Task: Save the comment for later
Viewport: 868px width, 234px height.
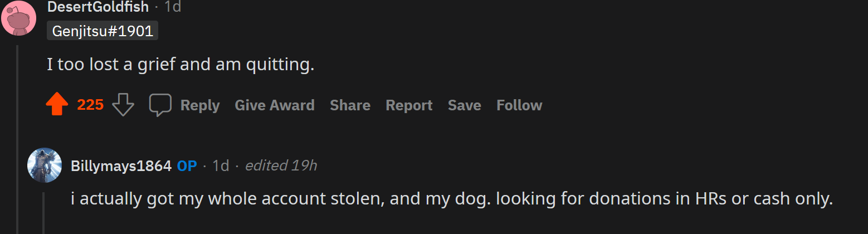Action: pyautogui.click(x=464, y=105)
